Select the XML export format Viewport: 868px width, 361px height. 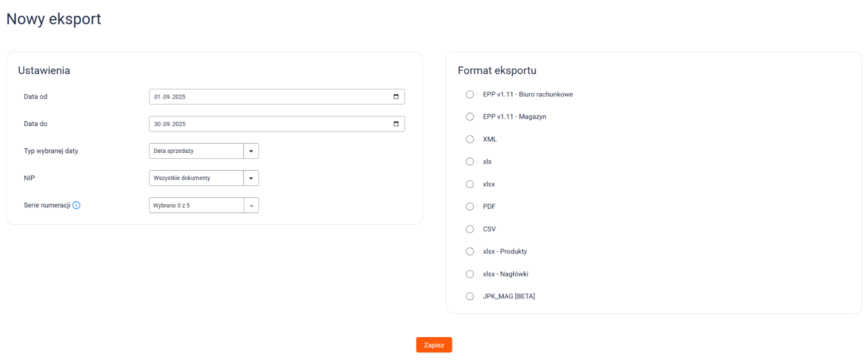(x=470, y=139)
